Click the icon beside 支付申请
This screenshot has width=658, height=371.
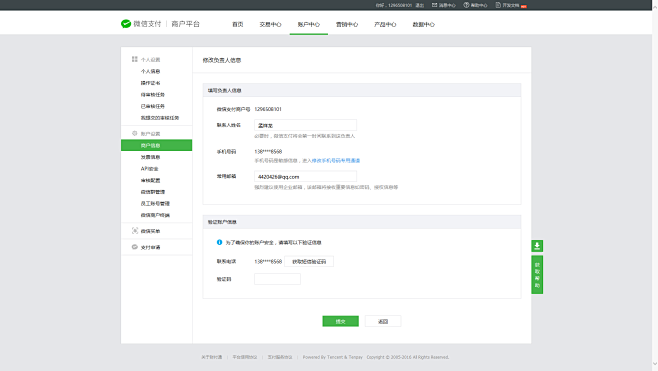[x=135, y=247]
